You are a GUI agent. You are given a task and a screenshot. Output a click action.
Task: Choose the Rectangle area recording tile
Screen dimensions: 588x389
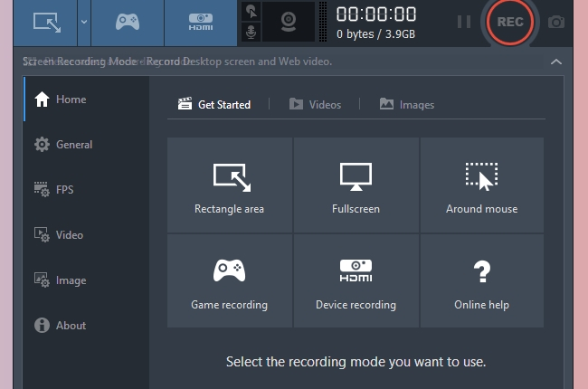230,185
